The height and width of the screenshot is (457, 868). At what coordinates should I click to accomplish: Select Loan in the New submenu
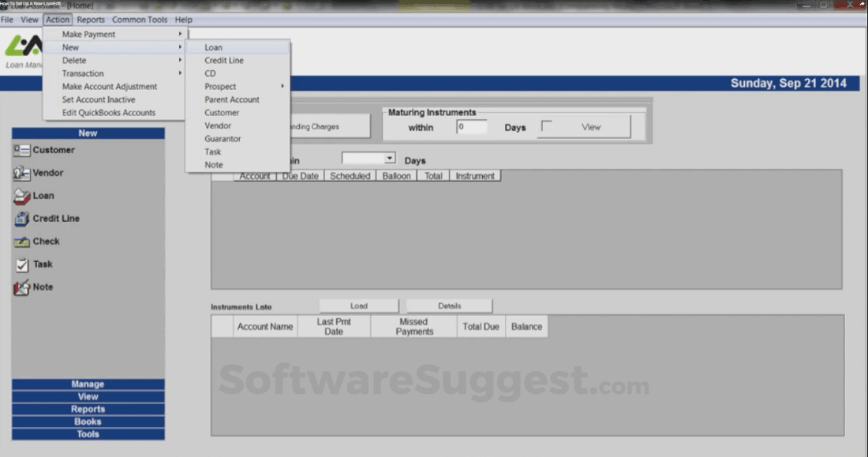[x=238, y=47]
